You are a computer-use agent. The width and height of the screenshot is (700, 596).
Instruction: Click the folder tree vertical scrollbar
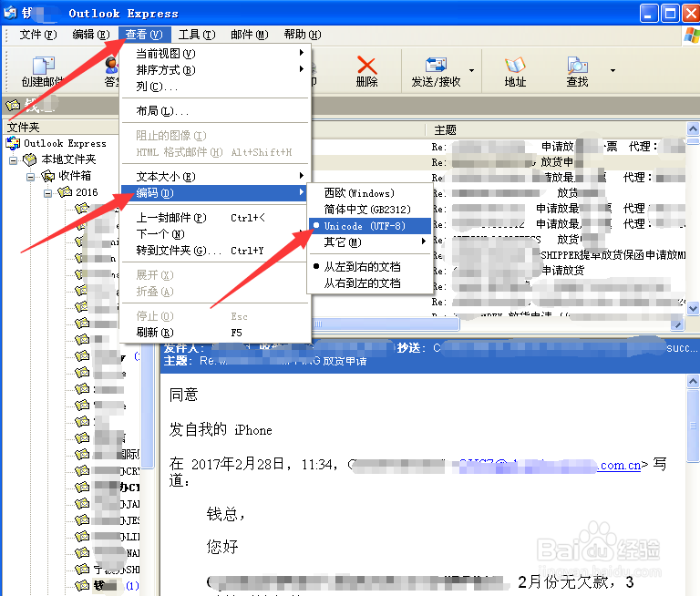(148, 407)
